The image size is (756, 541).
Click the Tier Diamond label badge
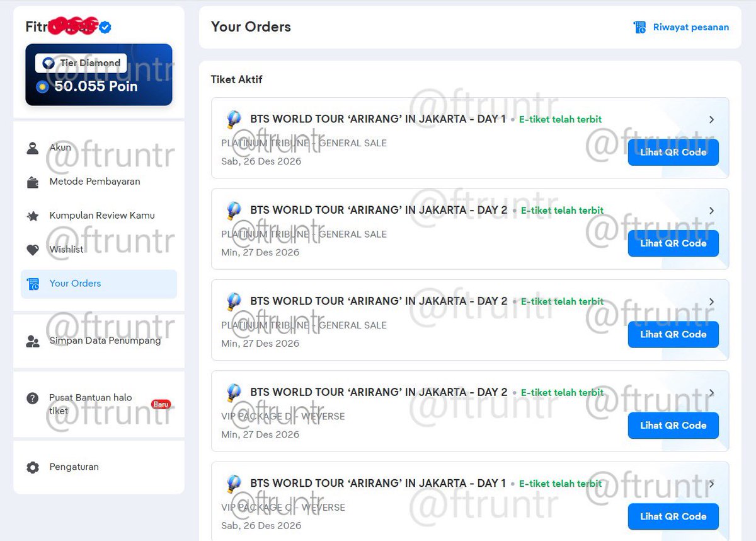click(81, 63)
